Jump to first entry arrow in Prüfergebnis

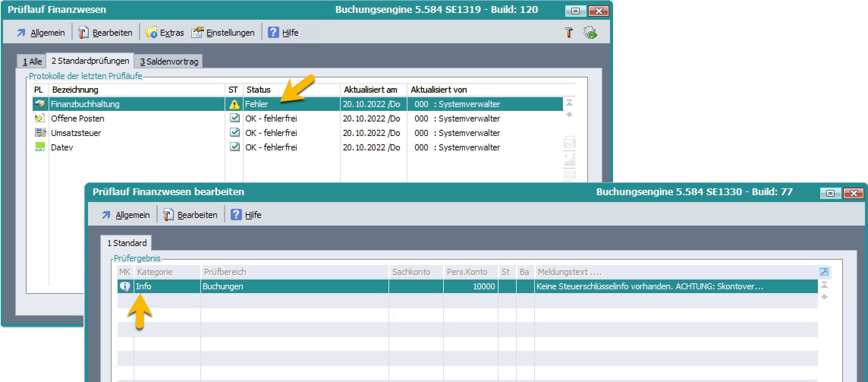[824, 285]
